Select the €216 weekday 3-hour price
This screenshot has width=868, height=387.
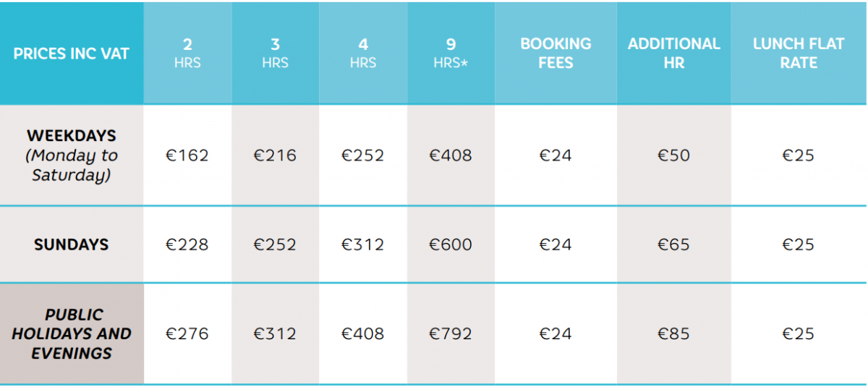(275, 155)
